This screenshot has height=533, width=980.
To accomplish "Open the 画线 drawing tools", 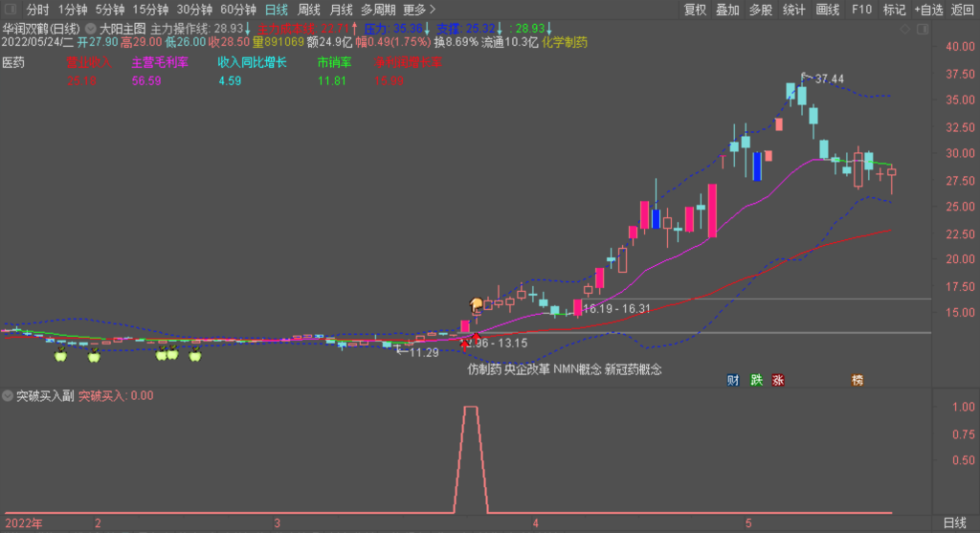I will pyautogui.click(x=827, y=10).
